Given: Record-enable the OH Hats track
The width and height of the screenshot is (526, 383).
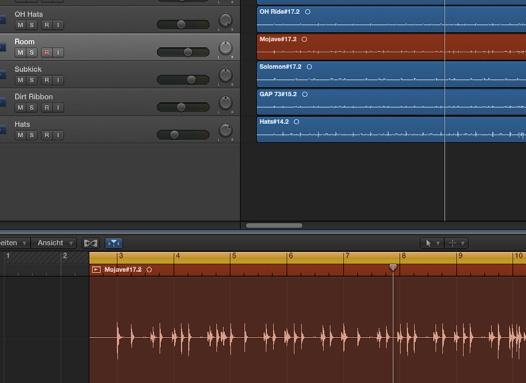Looking at the screenshot, I should 47,25.
